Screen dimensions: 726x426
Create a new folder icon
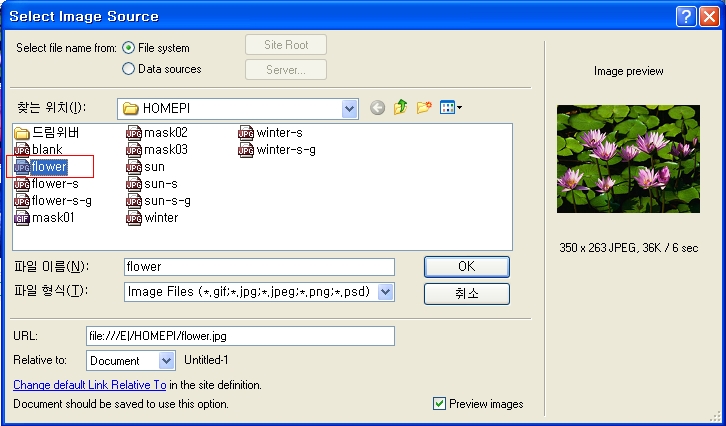click(x=424, y=108)
